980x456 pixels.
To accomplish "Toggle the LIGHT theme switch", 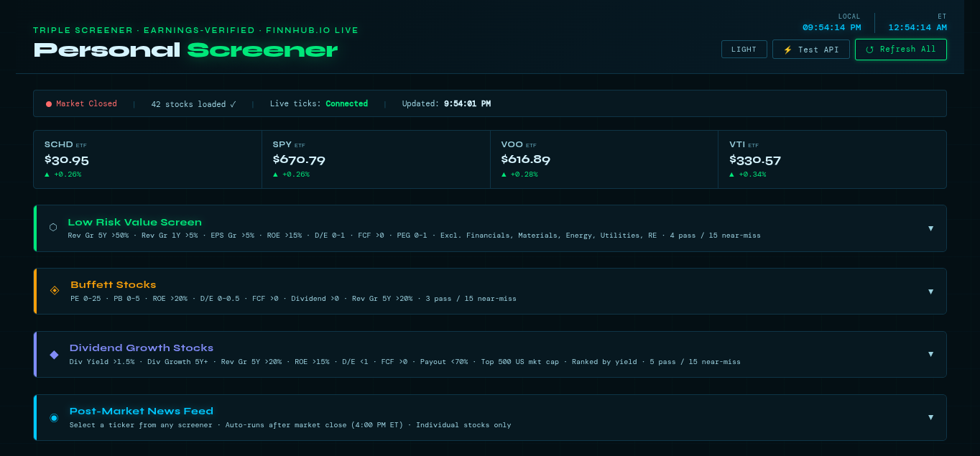I will tap(744, 49).
